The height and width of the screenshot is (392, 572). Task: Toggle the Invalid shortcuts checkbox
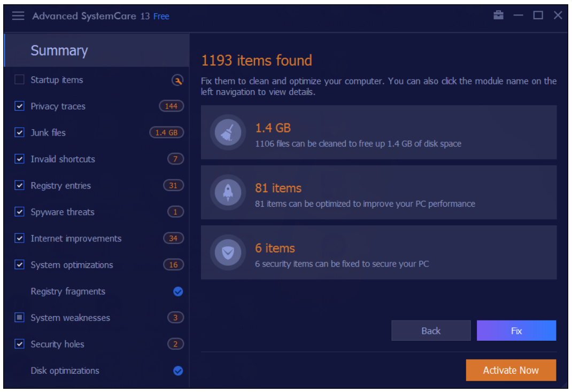point(19,159)
